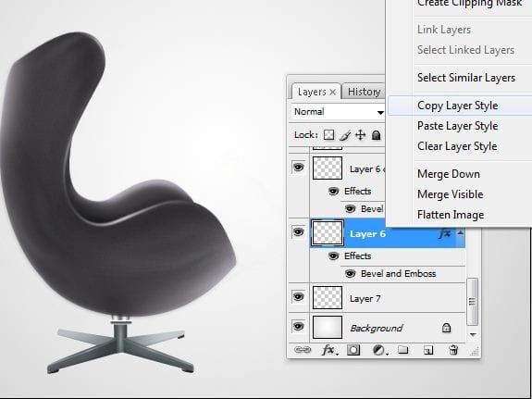Screen dimensions: 532x399
Task: Enable lock transparent pixels
Action: (x=328, y=135)
